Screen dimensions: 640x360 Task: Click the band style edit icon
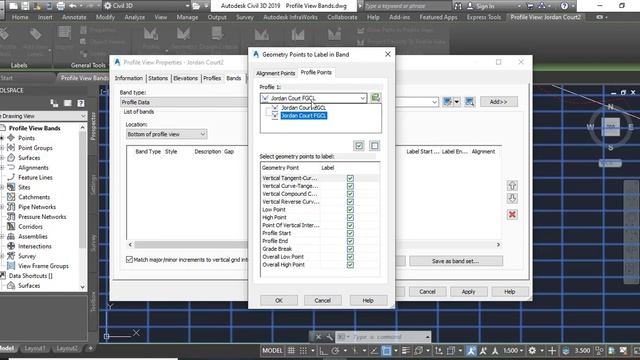pyautogui.click(x=447, y=102)
